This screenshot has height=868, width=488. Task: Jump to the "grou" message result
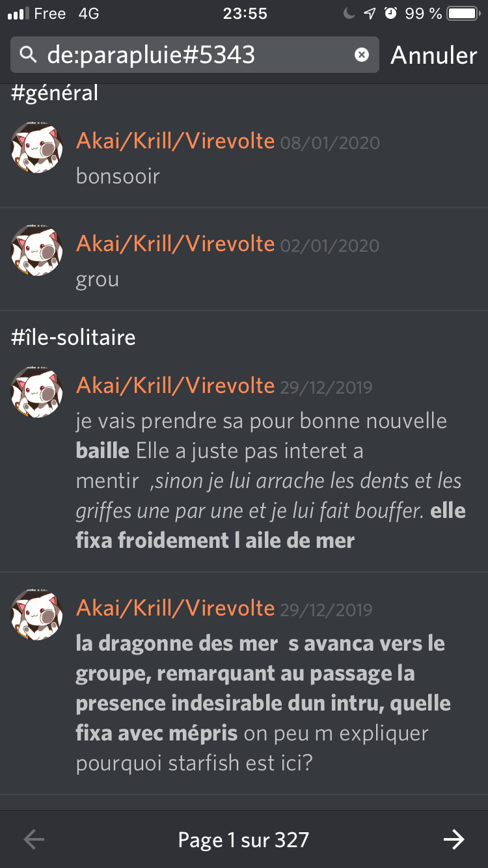click(244, 260)
